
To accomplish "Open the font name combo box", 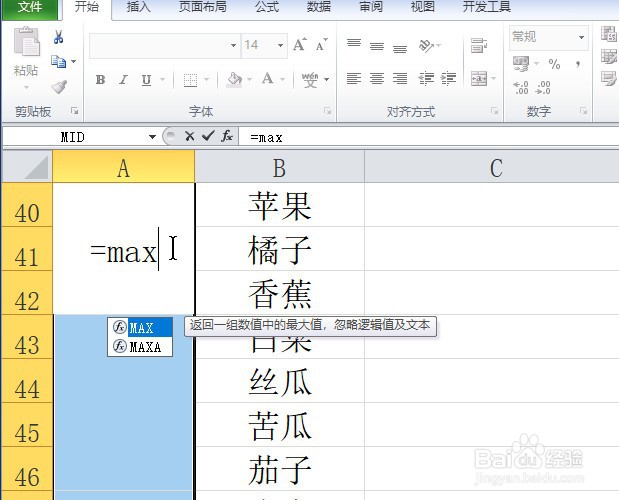I will (164, 45).
